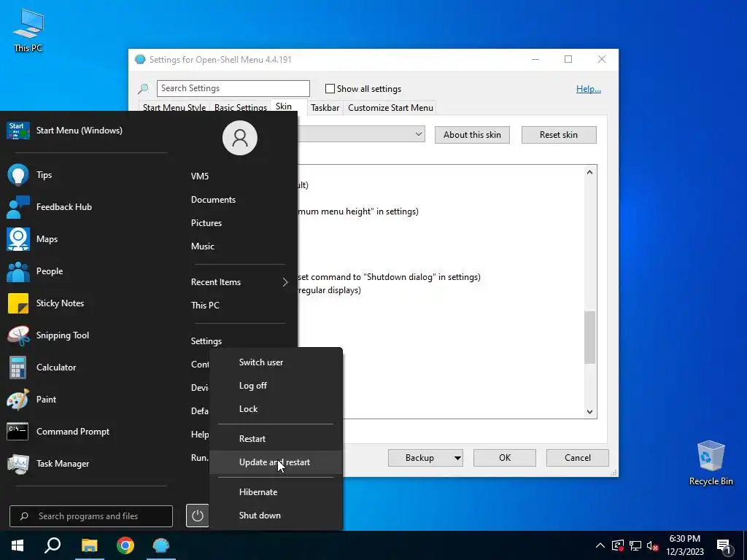This screenshot has width=747, height=560.
Task: Click the power shutdown button icon
Action: [197, 516]
